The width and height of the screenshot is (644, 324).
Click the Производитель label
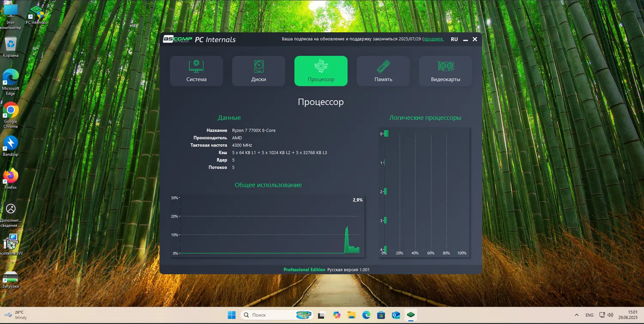210,138
